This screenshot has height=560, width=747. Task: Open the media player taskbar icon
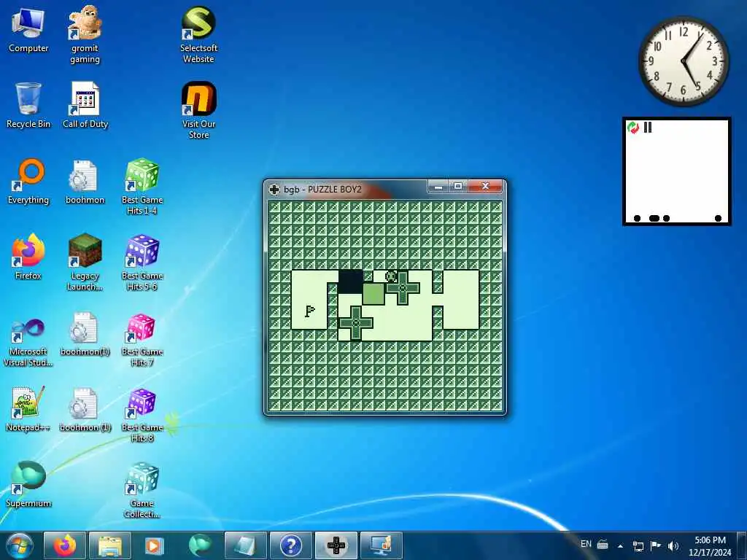coord(154,545)
